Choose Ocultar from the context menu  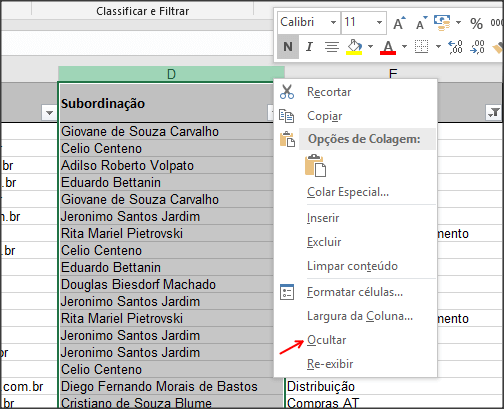click(327, 340)
